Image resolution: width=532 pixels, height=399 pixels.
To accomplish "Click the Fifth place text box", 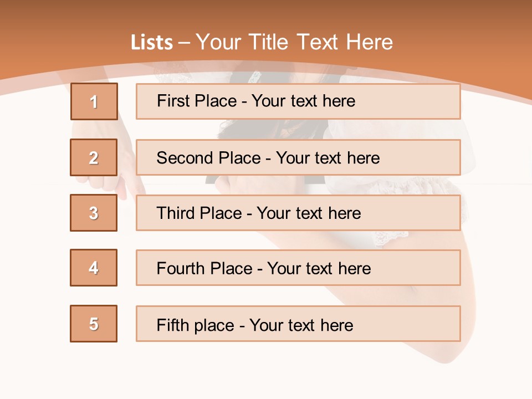I will (x=298, y=324).
